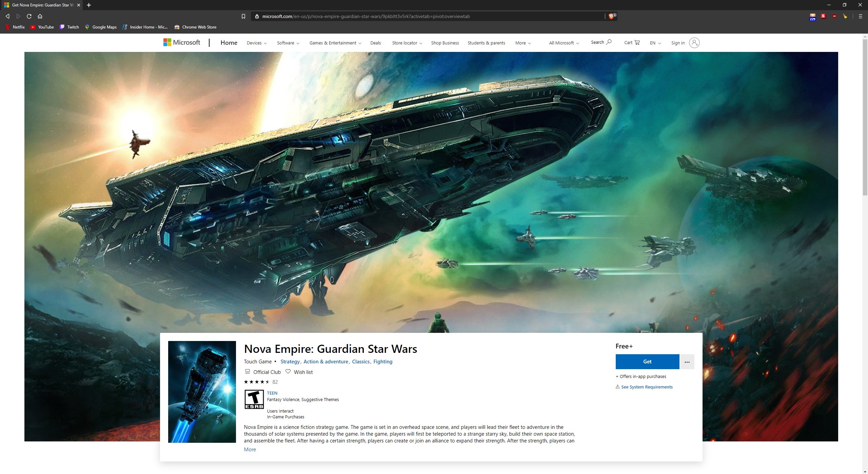This screenshot has height=474, width=868.
Task: Open the TEEN rating link
Action: click(272, 393)
